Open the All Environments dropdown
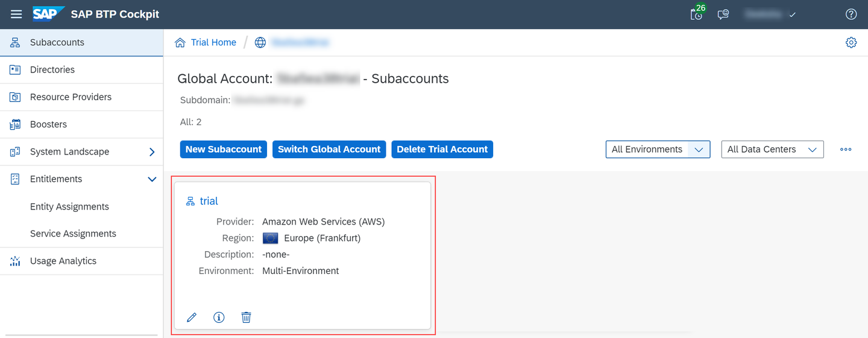Screen dimensions: 868x338 tap(658, 149)
